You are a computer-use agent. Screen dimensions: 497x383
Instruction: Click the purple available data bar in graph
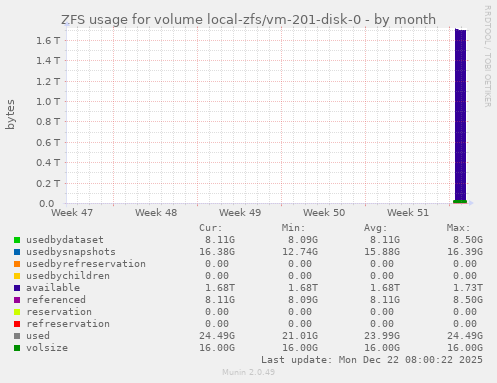coord(461,115)
